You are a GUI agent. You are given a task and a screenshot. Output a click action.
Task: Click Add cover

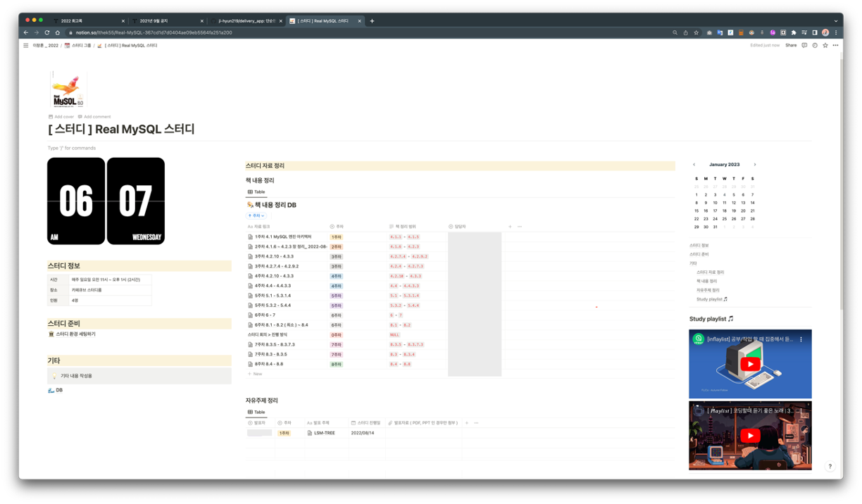coord(61,117)
